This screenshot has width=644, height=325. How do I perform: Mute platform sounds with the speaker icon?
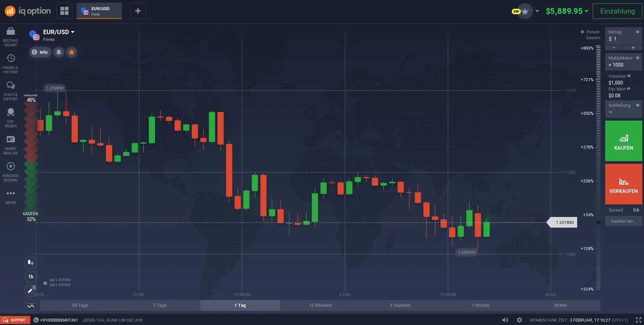(x=505, y=320)
